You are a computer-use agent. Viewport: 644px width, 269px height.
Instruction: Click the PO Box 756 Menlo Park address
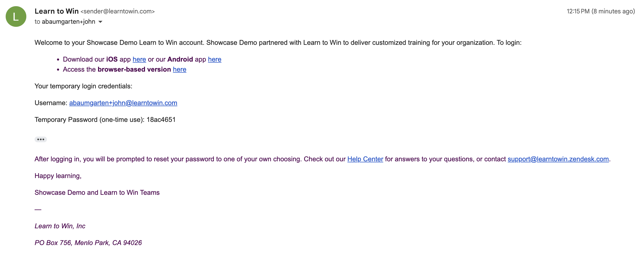click(88, 243)
